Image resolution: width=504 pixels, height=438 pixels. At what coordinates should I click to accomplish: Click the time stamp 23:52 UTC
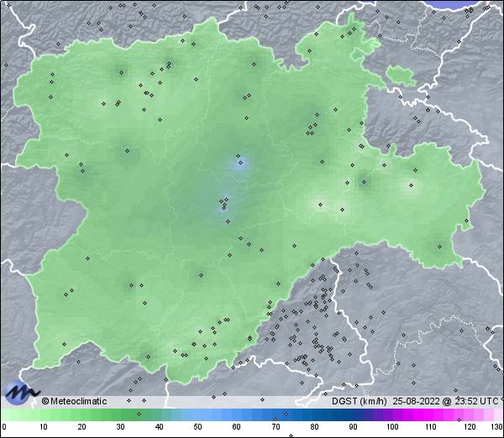coord(475,401)
